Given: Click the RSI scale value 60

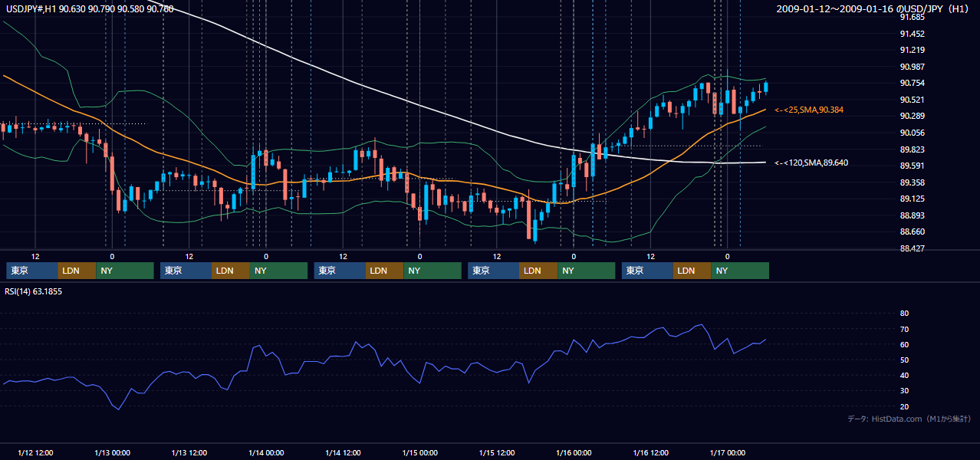Looking at the screenshot, I should 904,344.
